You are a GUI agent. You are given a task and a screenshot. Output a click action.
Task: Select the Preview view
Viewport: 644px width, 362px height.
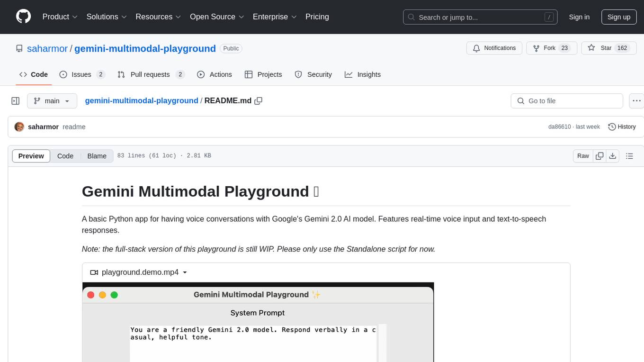(x=31, y=156)
